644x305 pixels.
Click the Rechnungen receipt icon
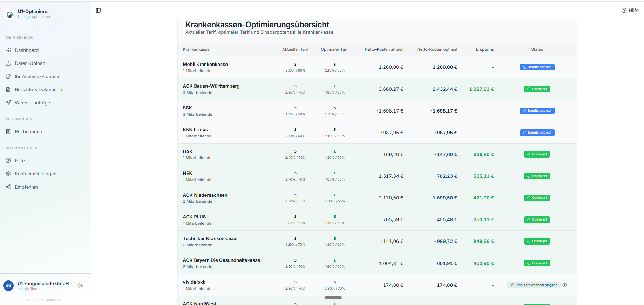pos(8,131)
